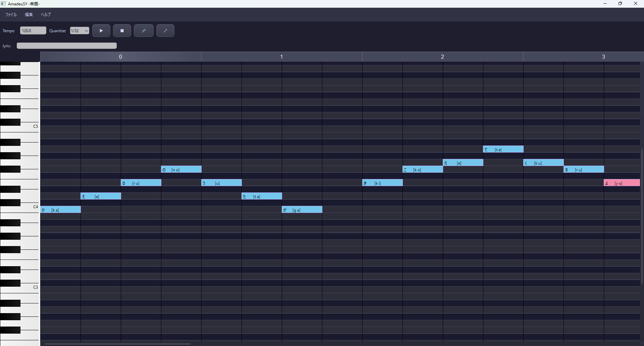
Task: Click the AmadeuSY application icon in the title bar
Action: [3, 4]
